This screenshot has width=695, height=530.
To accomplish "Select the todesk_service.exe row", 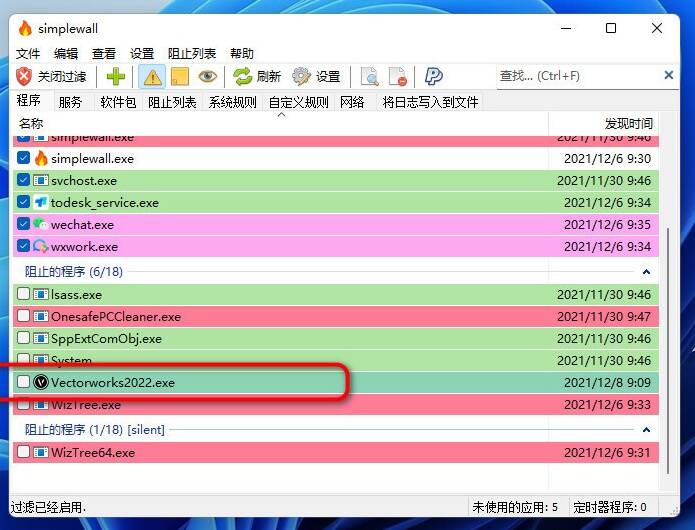I will point(105,203).
